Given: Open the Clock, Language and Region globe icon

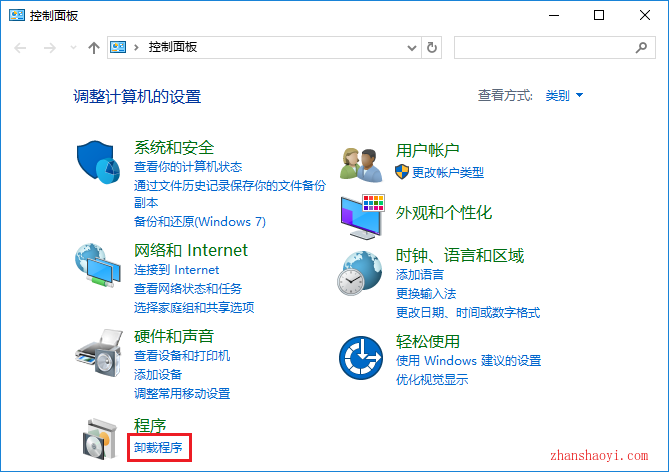Looking at the screenshot, I should 360,274.
